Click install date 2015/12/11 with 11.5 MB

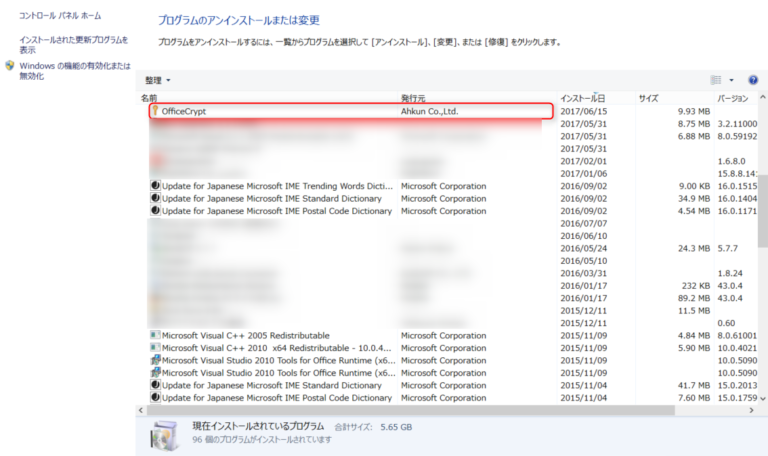[583, 311]
